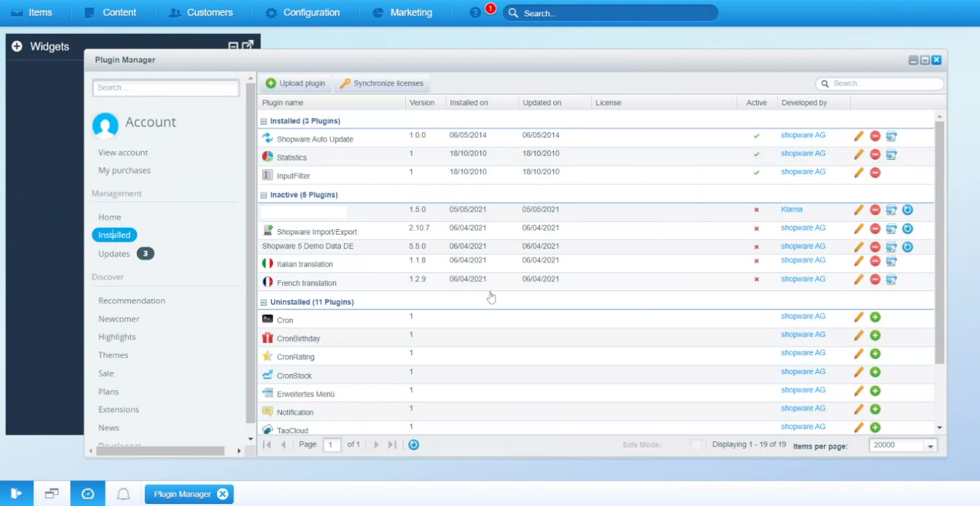Uninstall the Shopware Auto Update plugin
Viewport: 980px width, 506px height.
(x=875, y=136)
